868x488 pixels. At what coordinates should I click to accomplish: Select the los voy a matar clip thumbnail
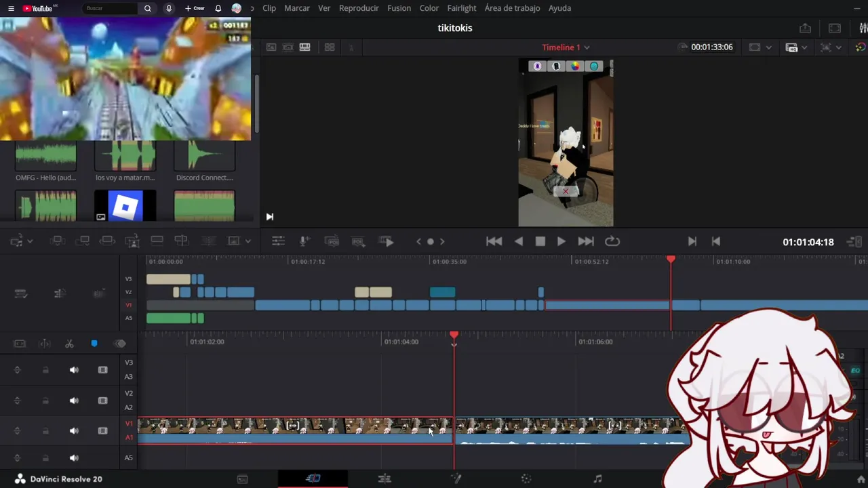pyautogui.click(x=125, y=157)
